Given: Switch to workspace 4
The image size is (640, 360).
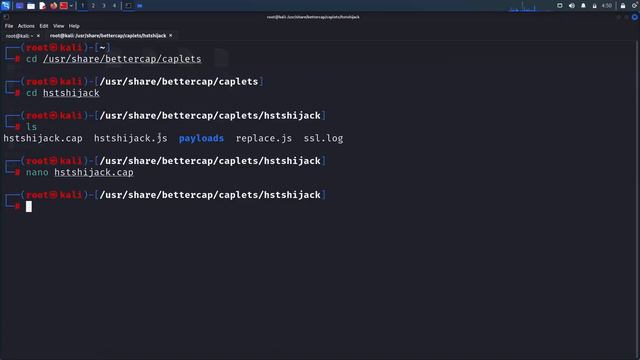Looking at the screenshot, I should (x=114, y=6).
